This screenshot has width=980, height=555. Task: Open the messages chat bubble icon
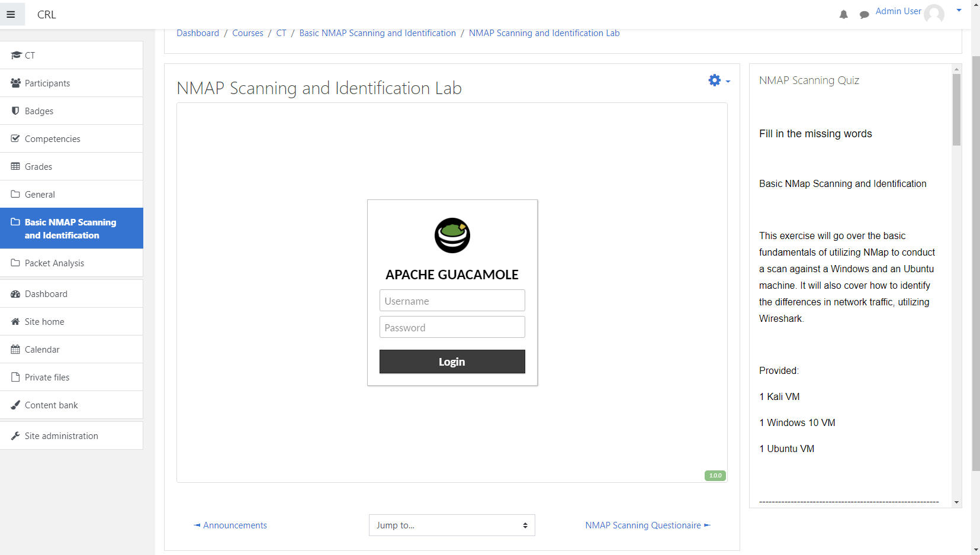click(864, 15)
